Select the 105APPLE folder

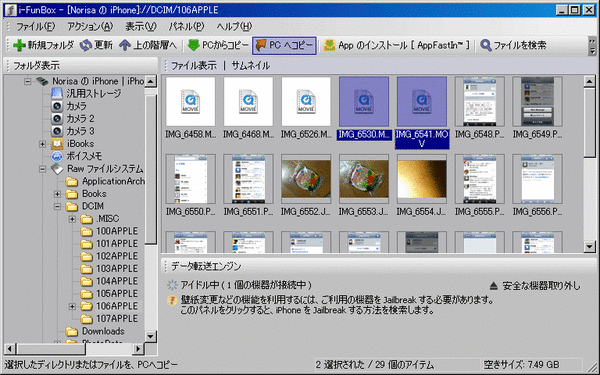coord(109,294)
